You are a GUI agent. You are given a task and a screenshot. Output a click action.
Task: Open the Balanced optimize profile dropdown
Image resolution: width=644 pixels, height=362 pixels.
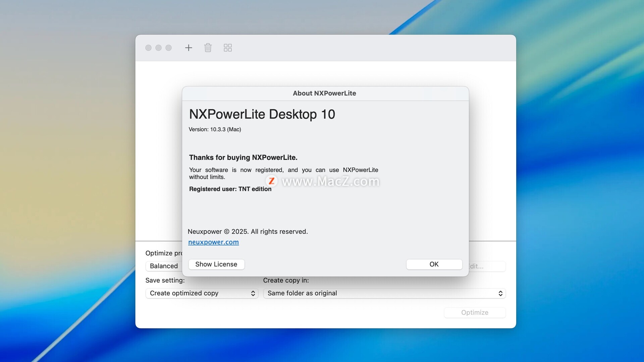point(164,266)
